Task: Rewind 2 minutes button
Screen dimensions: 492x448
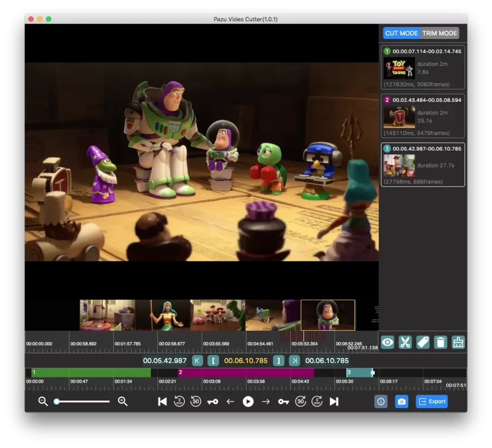Action: pyautogui.click(x=179, y=401)
